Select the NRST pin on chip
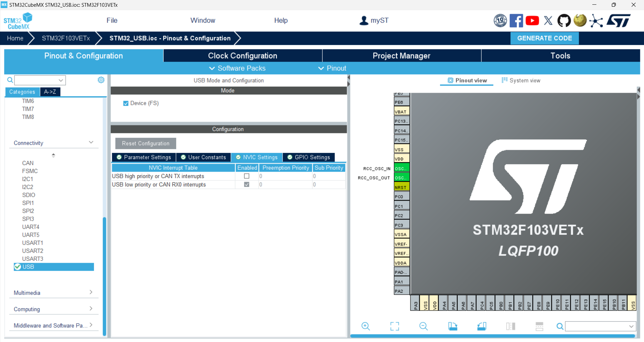Screen dimensions: 644x342 (x=401, y=187)
